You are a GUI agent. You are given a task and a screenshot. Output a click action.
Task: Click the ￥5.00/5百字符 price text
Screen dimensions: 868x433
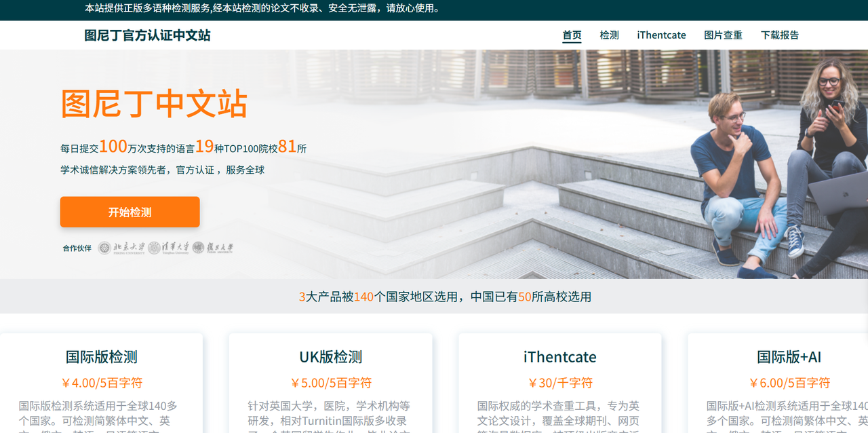coord(331,383)
